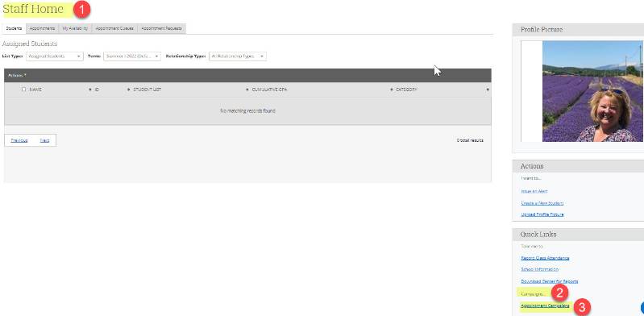The height and width of the screenshot is (316, 644).
Task: Expand the Actions menu in table header
Action: coord(17,76)
